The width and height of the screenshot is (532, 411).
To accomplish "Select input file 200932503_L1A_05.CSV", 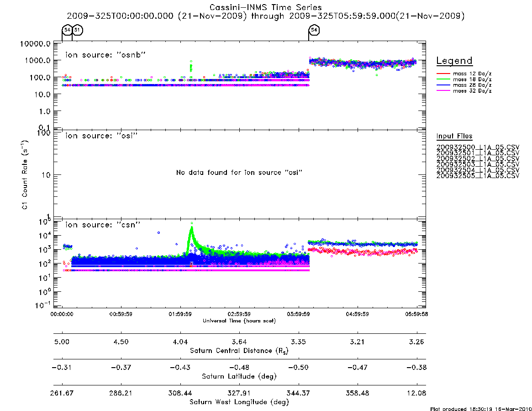I will coord(478,164).
